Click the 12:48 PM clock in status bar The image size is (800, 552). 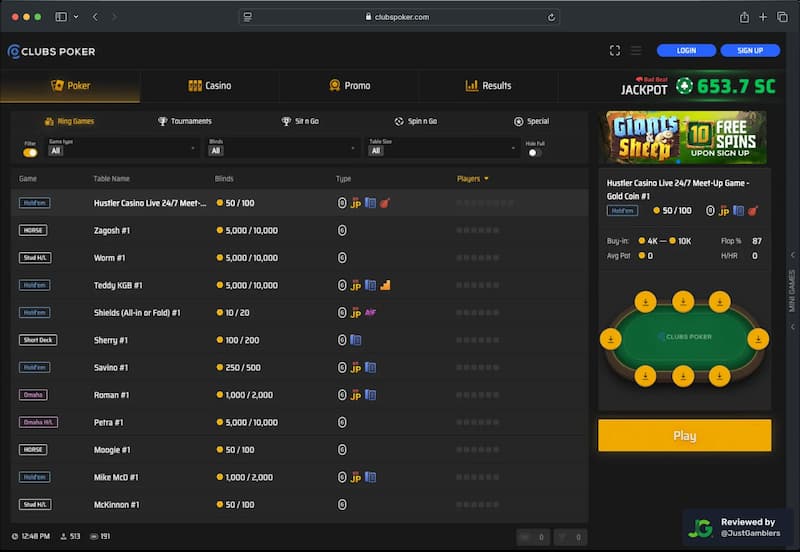coord(31,537)
